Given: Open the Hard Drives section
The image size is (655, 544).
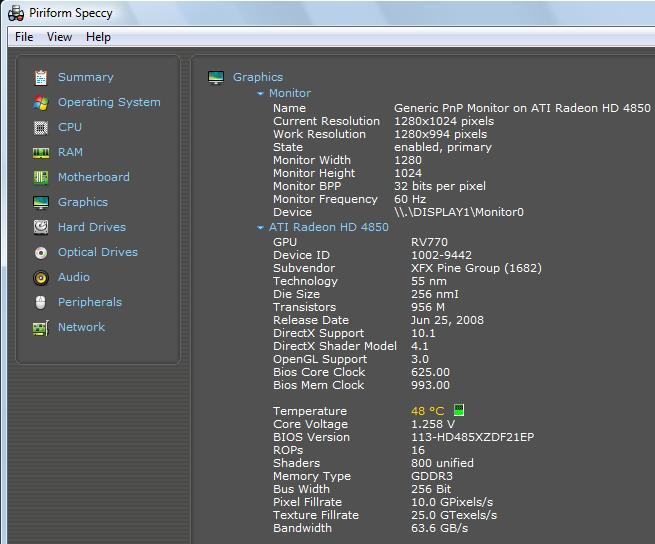Looking at the screenshot, I should [91, 227].
